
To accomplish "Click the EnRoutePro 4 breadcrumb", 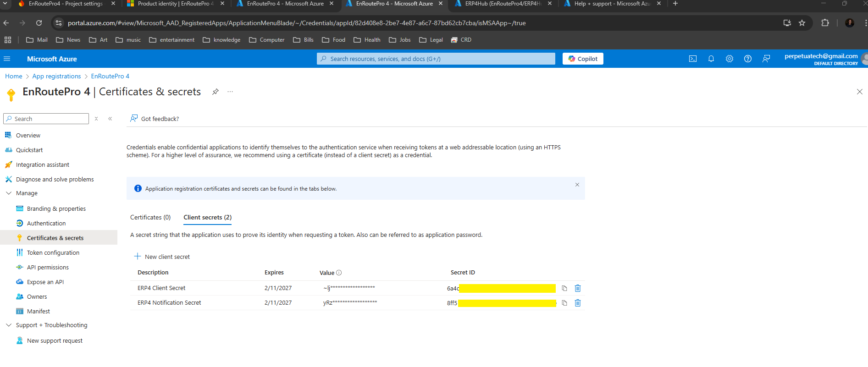I will [x=110, y=76].
